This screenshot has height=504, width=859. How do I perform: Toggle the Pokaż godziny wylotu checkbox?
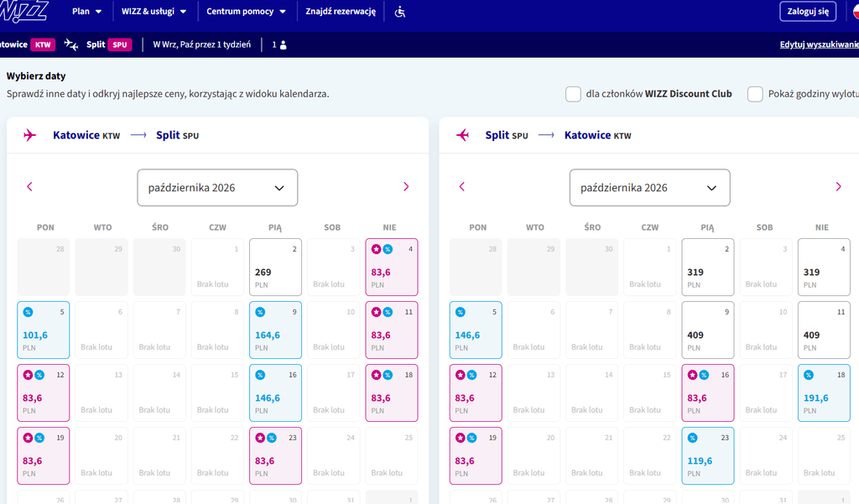pos(755,94)
